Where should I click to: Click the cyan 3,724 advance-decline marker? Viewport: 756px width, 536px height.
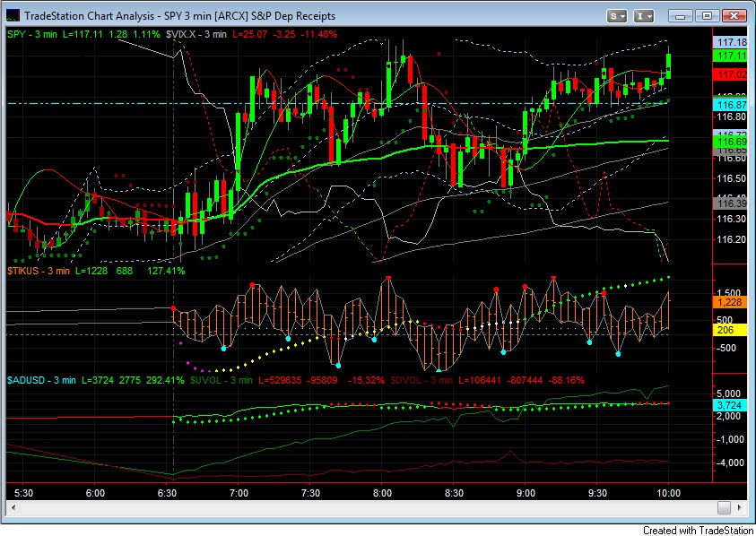pos(731,405)
